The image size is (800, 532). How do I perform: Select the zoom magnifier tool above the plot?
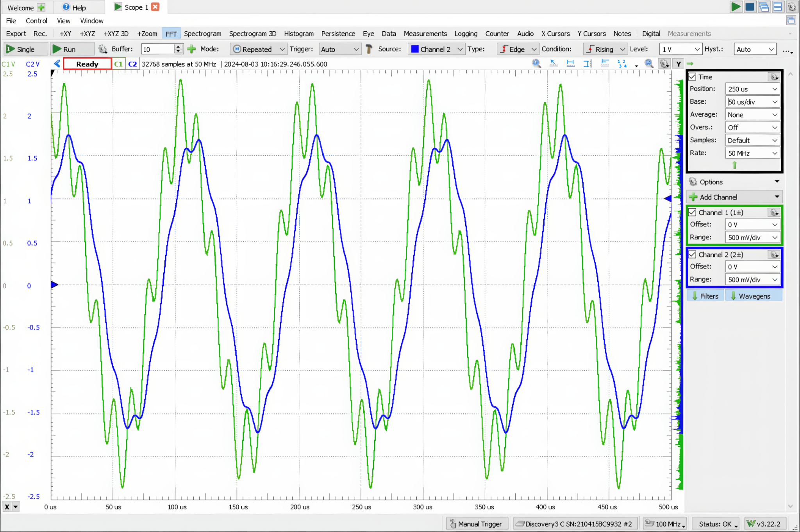[x=536, y=63]
